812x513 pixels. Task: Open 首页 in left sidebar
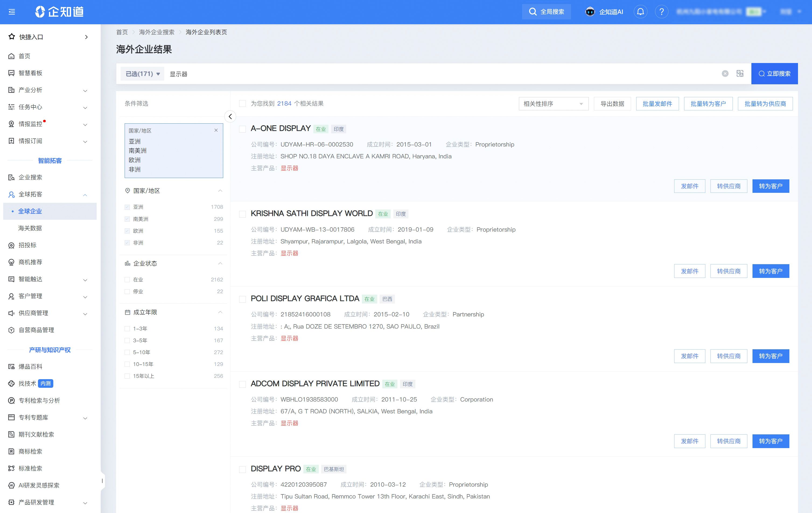[24, 56]
